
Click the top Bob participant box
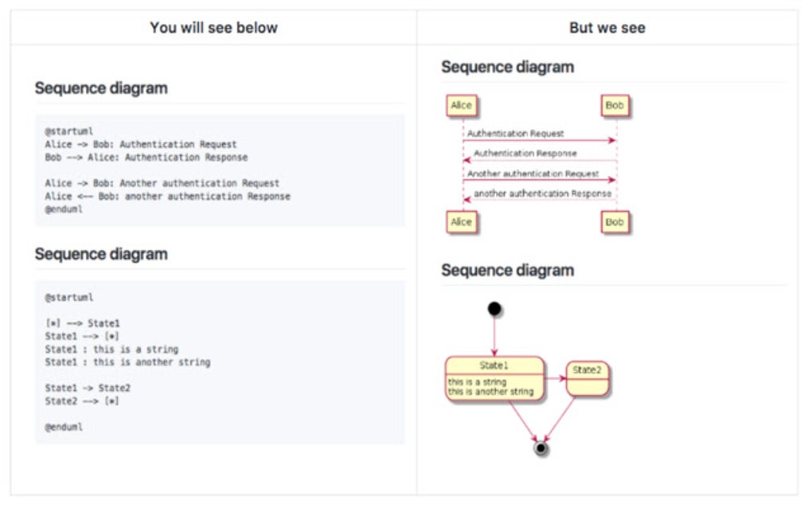615,106
